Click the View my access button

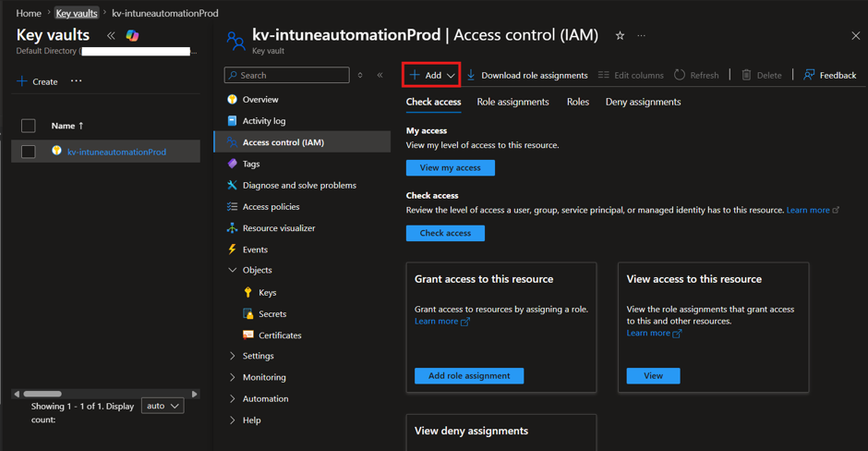point(450,168)
